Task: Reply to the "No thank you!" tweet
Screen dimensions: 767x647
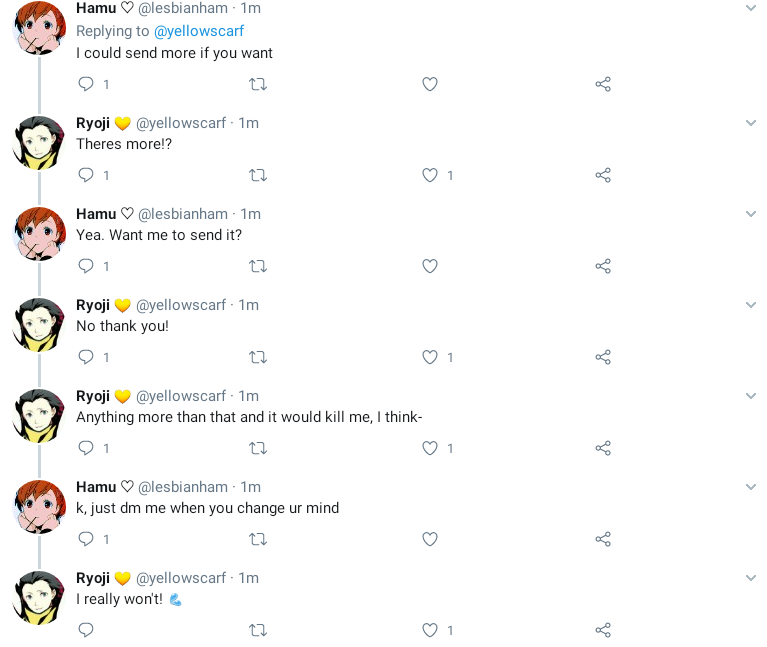Action: (x=86, y=358)
